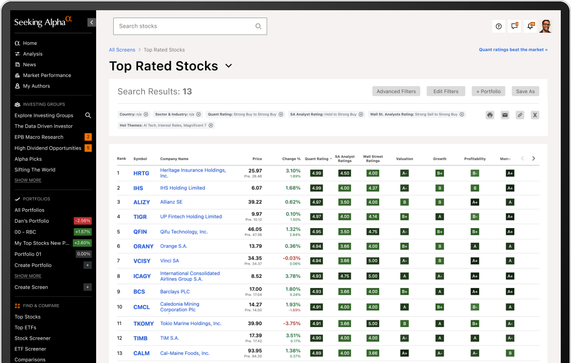Open All Portfolios in sidebar

[x=29, y=210]
